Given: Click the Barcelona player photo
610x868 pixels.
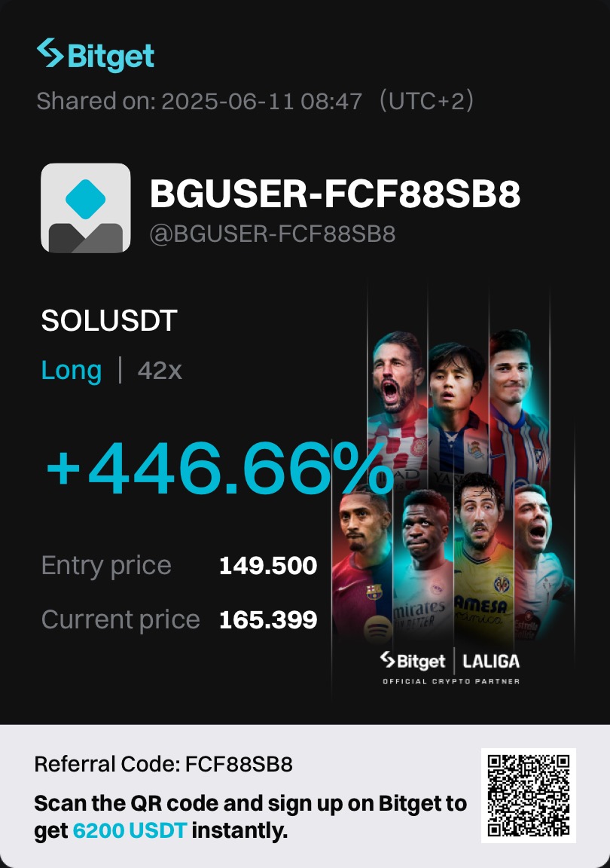Looking at the screenshot, I should pos(362,564).
